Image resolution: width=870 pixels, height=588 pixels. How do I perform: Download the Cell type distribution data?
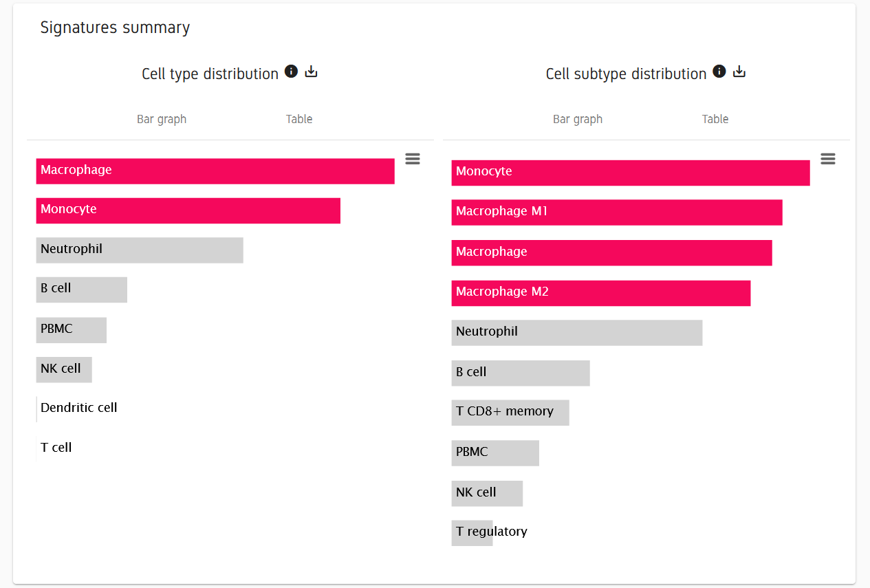[x=312, y=72]
